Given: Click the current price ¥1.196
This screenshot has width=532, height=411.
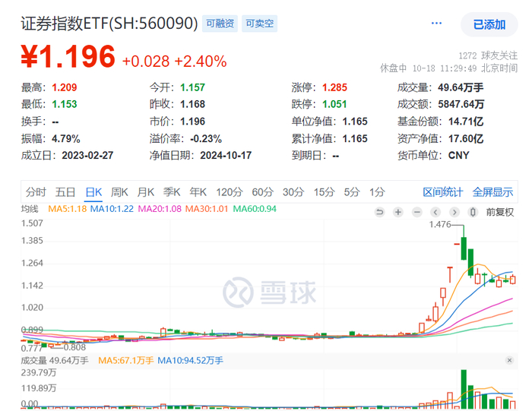Looking at the screenshot, I should coord(68,56).
